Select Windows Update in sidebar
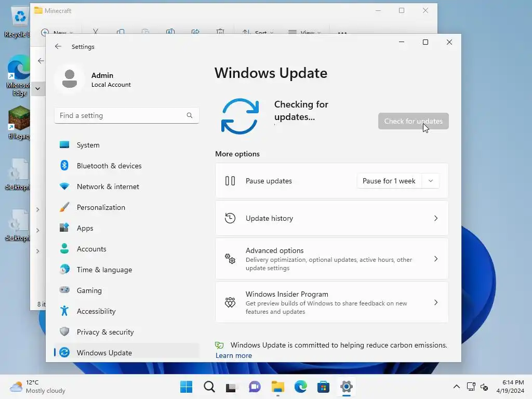 [x=126, y=353]
